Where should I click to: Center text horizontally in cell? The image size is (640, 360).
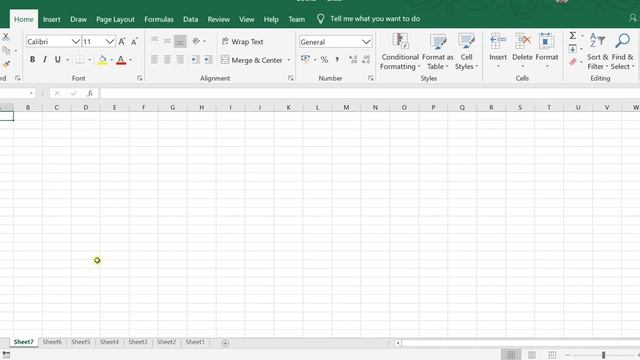point(167,60)
